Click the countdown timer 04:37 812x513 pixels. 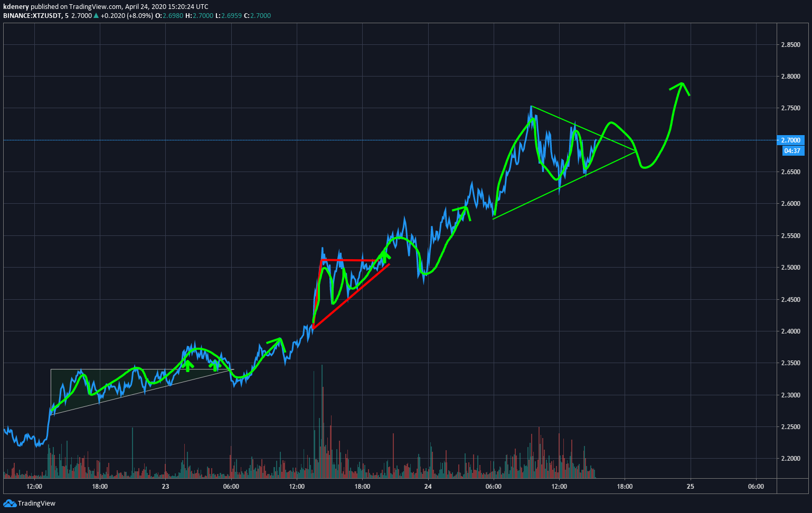click(792, 151)
